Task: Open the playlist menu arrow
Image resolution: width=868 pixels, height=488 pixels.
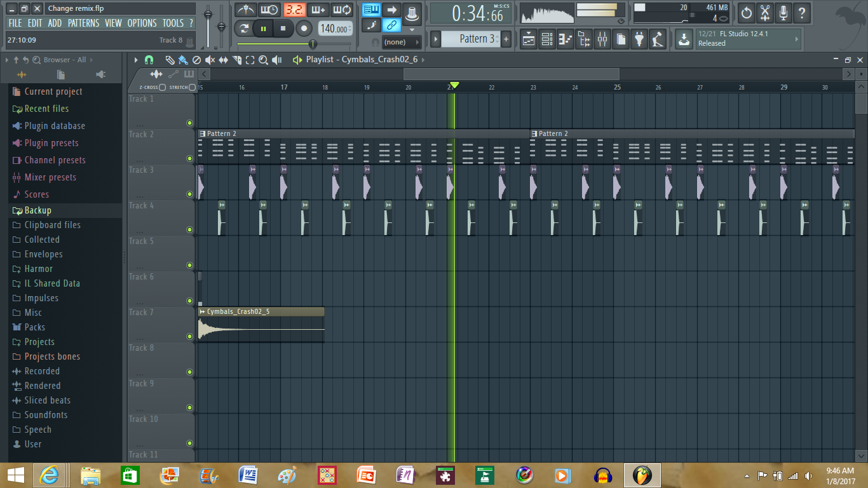Action: [x=136, y=60]
